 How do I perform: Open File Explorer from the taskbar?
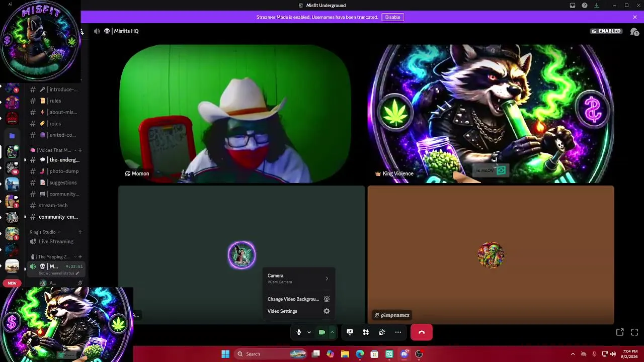point(345,354)
